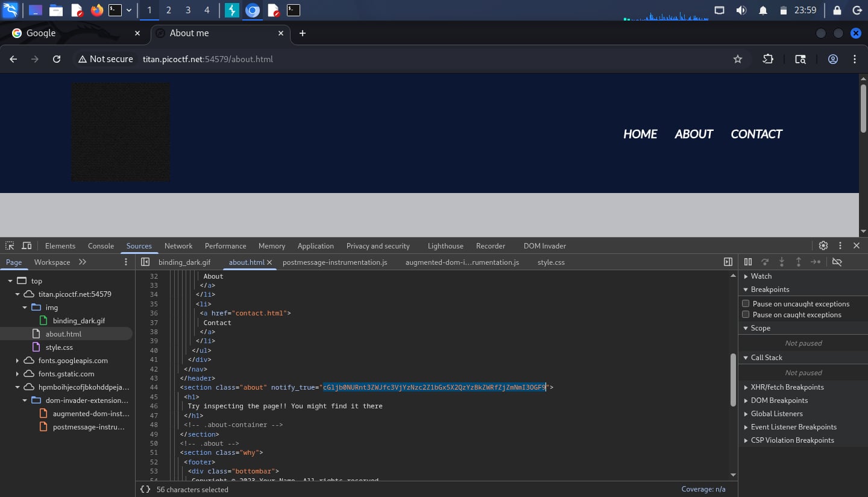The height and width of the screenshot is (497, 868).
Task: Bookmark this page with star icon
Action: (x=738, y=59)
